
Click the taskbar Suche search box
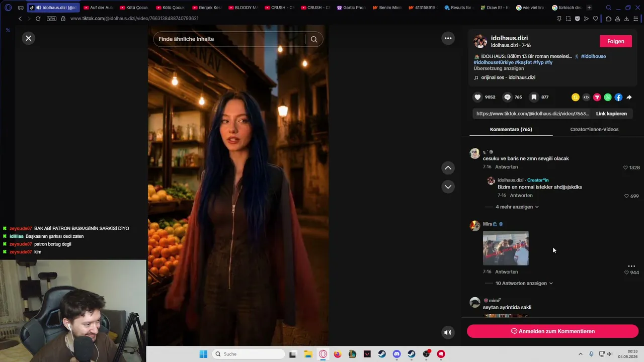click(x=249, y=354)
